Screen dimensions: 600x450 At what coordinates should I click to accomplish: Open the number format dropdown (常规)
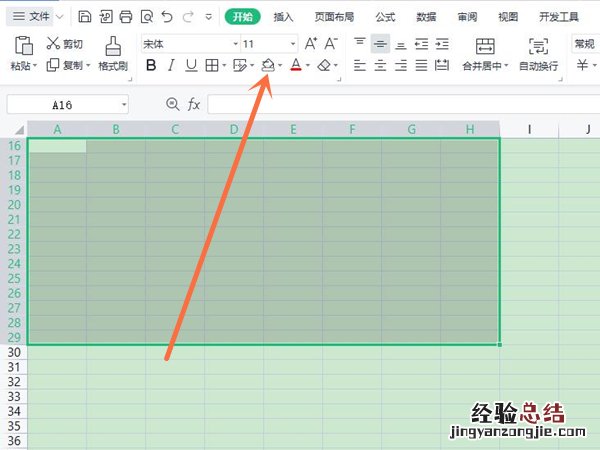[x=585, y=44]
